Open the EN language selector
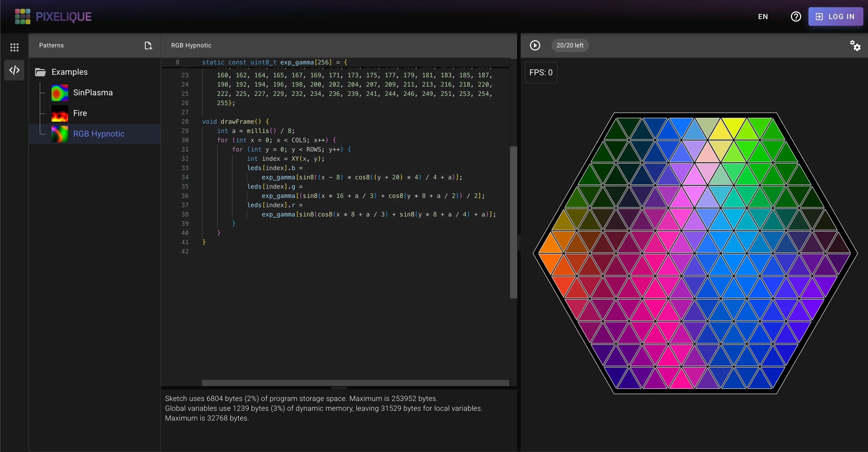Screen dimensions: 868x452 point(763,16)
